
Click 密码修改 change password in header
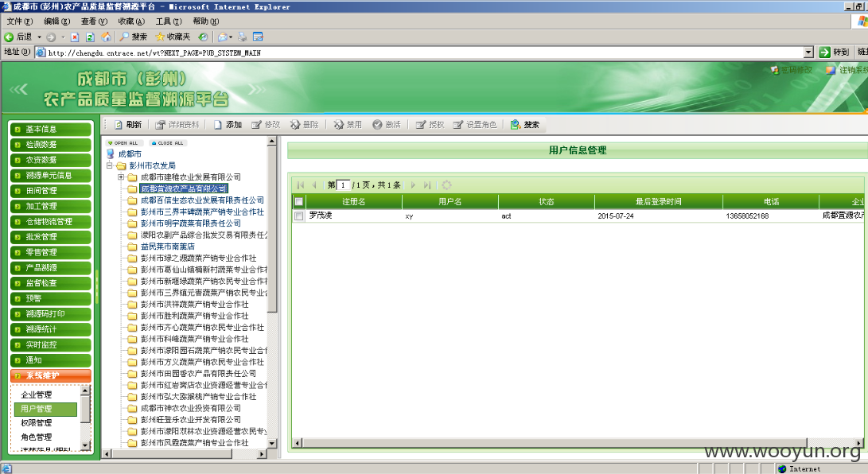pos(792,70)
